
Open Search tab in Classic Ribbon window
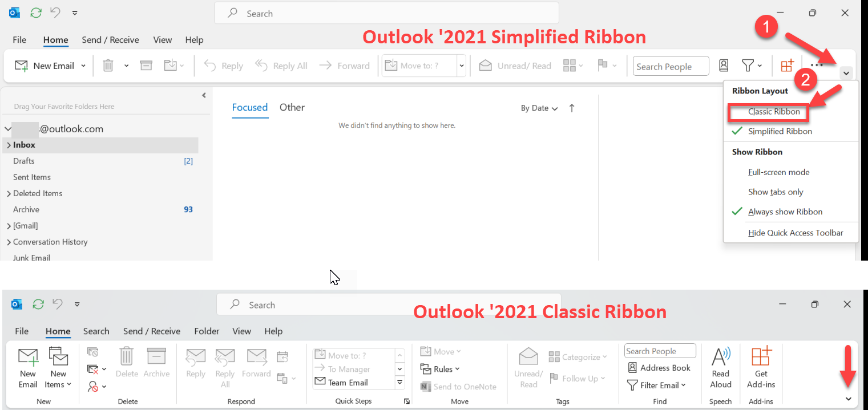96,331
